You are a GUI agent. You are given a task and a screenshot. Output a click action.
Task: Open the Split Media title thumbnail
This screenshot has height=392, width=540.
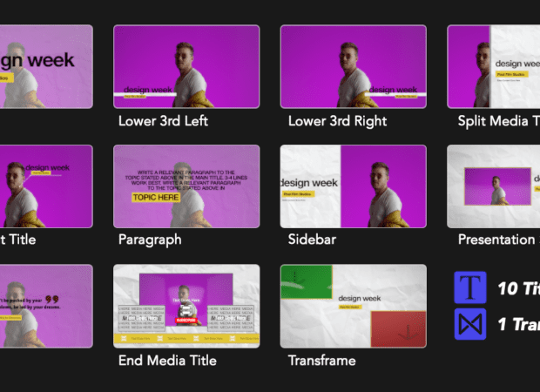click(494, 66)
